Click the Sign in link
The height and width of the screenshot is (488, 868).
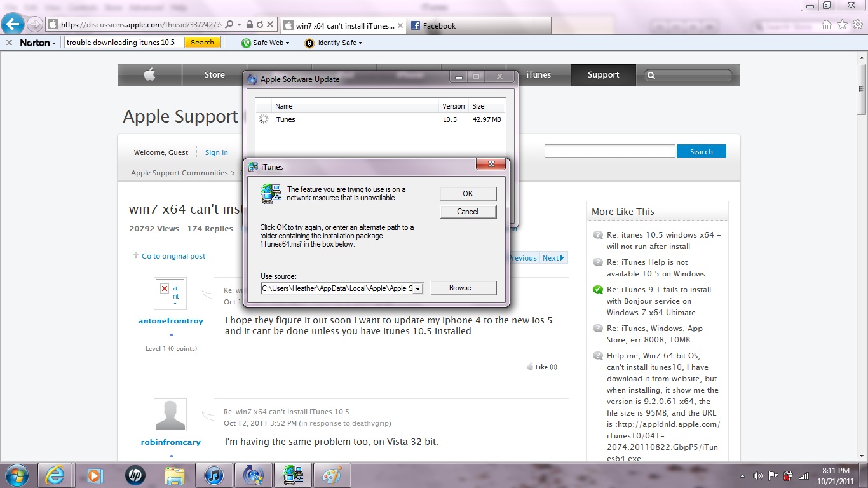217,152
